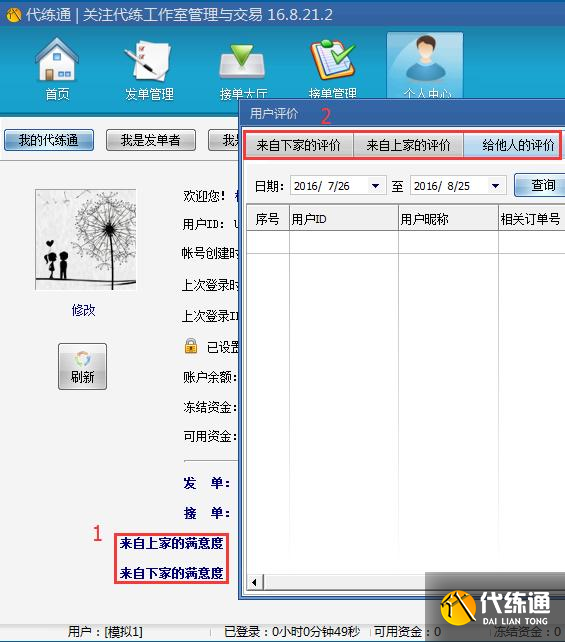Image resolution: width=565 pixels, height=642 pixels.
Task: Open 来自上家的满意度 link
Action: [172, 543]
